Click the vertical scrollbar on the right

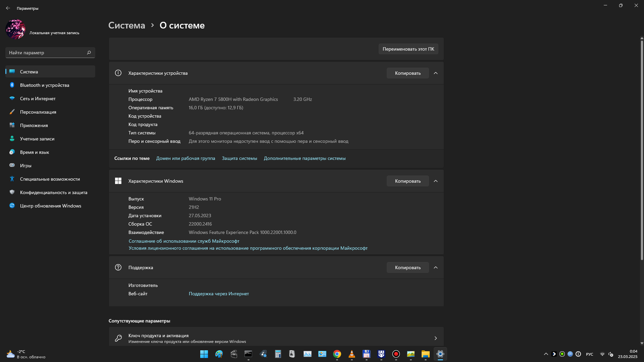(x=642, y=150)
